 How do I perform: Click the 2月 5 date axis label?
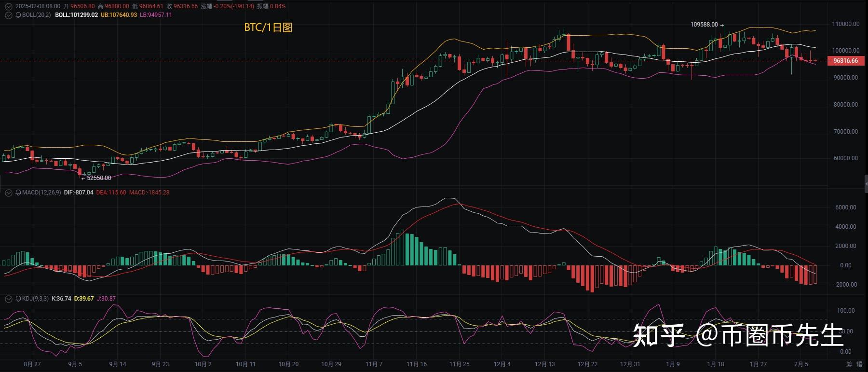[801, 364]
